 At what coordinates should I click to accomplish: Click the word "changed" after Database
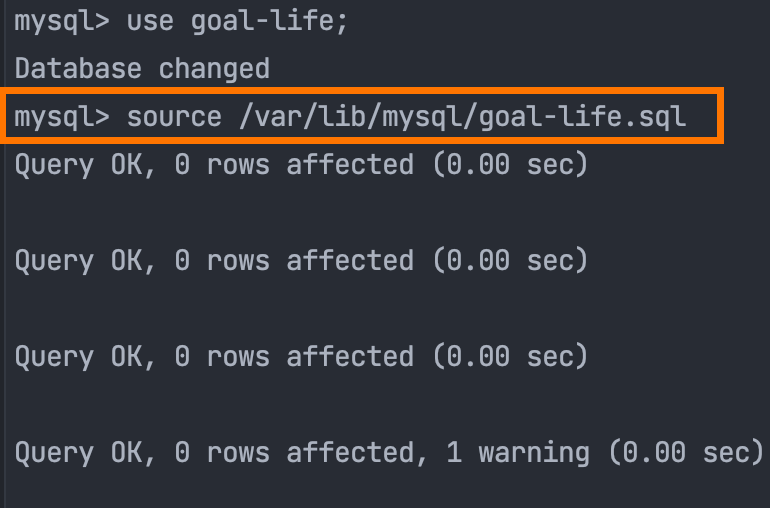tap(214, 69)
